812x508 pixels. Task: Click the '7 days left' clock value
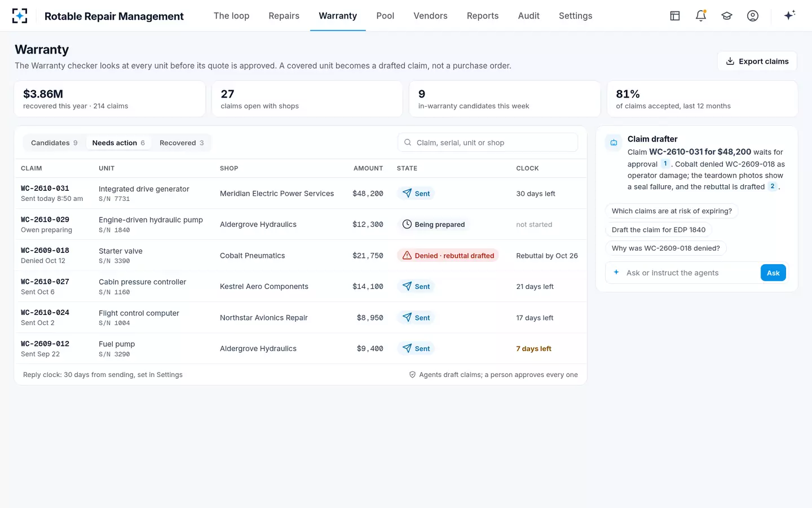pyautogui.click(x=533, y=349)
